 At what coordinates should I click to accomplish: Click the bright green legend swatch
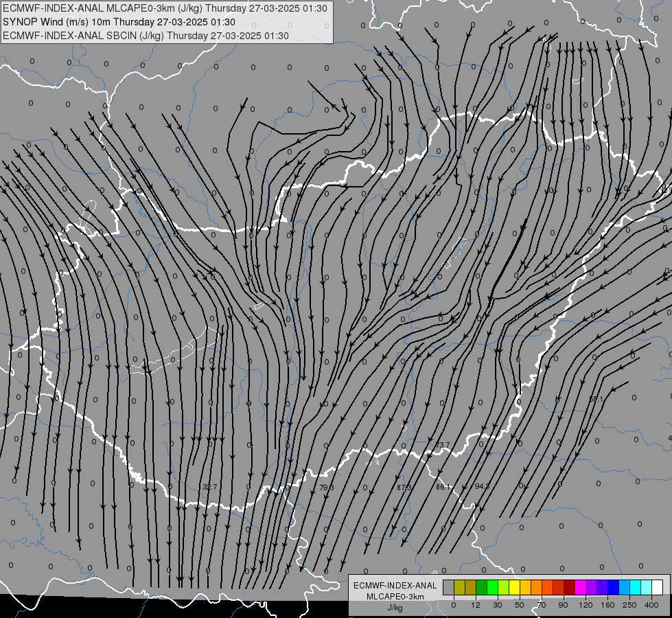(x=492, y=588)
